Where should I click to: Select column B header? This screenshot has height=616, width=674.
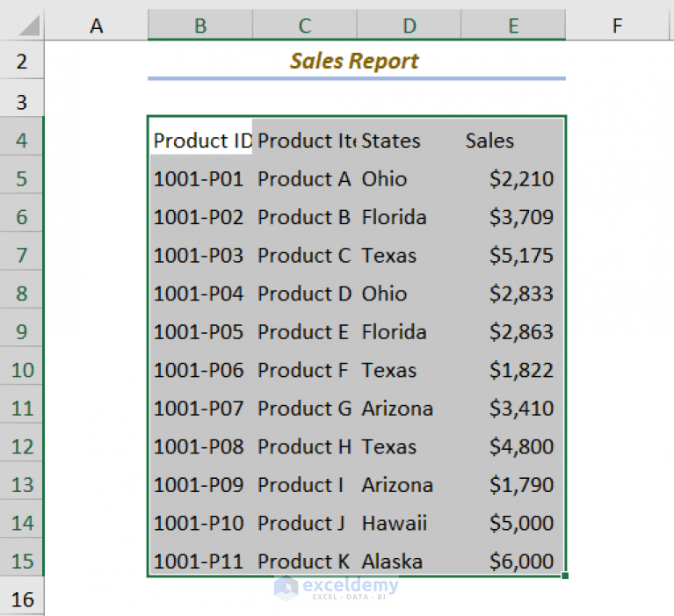click(x=200, y=25)
